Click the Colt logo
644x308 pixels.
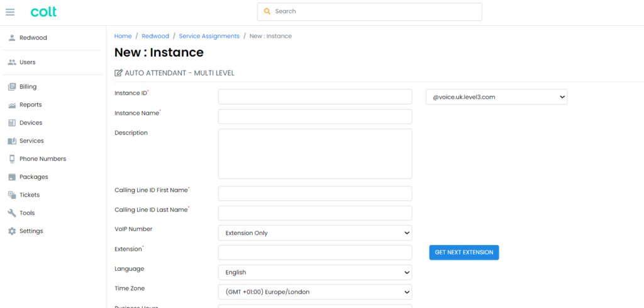coord(43,11)
